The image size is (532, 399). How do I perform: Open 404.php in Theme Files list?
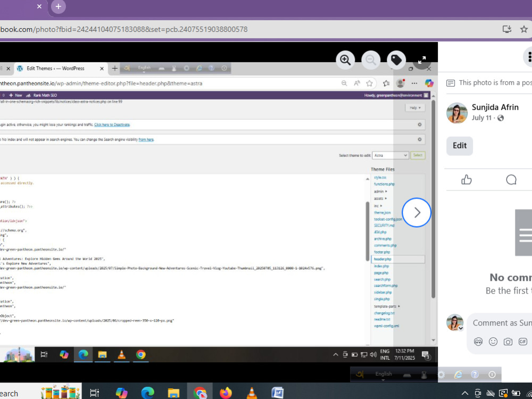[380, 232]
